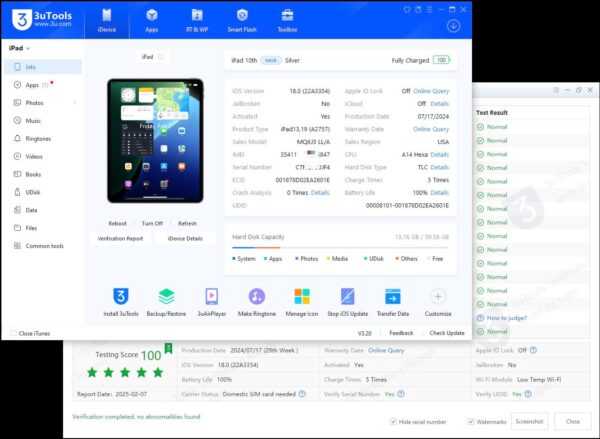Image resolution: width=600 pixels, height=439 pixels.
Task: Click the Feedback link
Action: click(401, 333)
